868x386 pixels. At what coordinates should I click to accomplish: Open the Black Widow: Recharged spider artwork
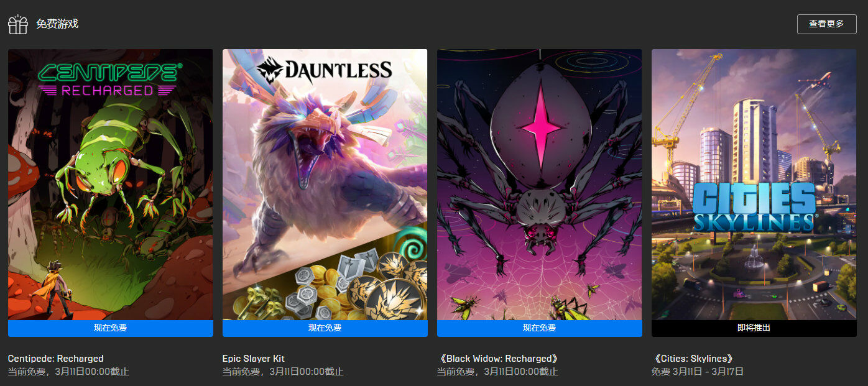[540, 185]
